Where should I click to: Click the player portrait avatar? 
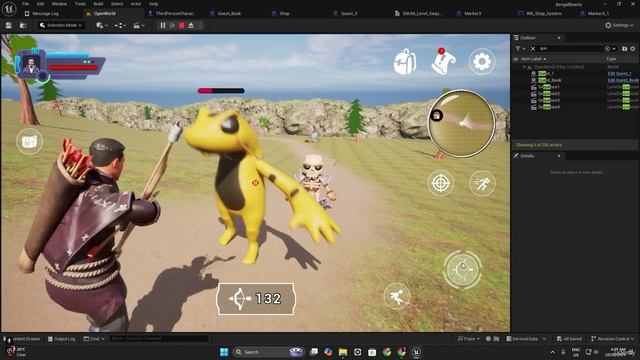[31, 64]
